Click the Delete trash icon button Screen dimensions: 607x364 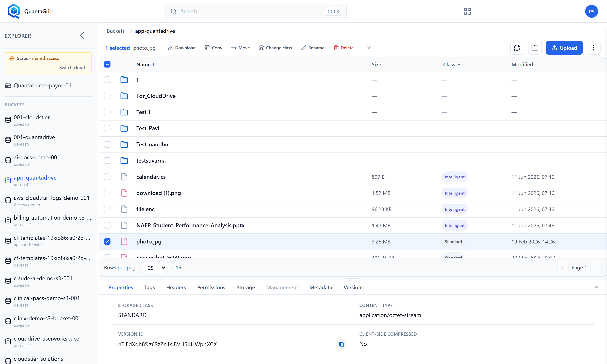[x=344, y=48]
